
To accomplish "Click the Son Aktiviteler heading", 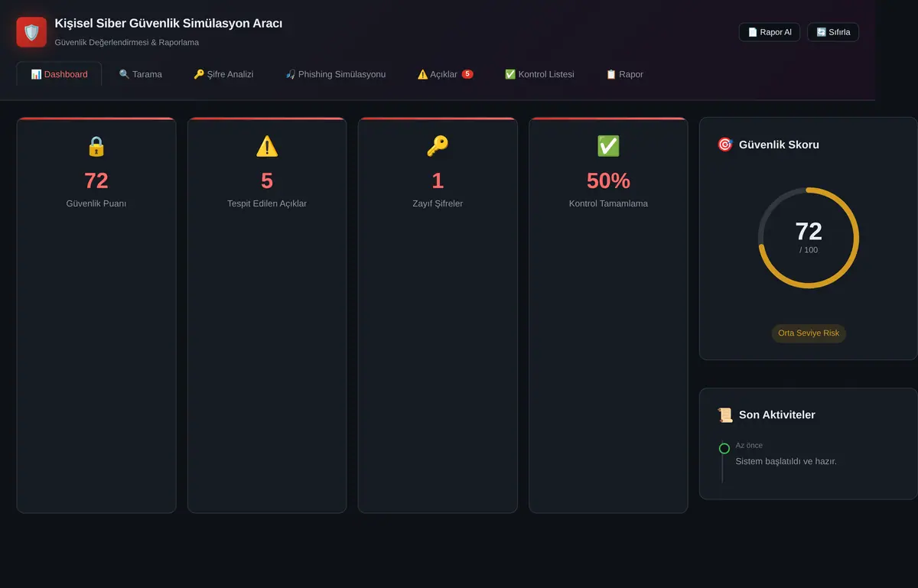I will click(777, 415).
